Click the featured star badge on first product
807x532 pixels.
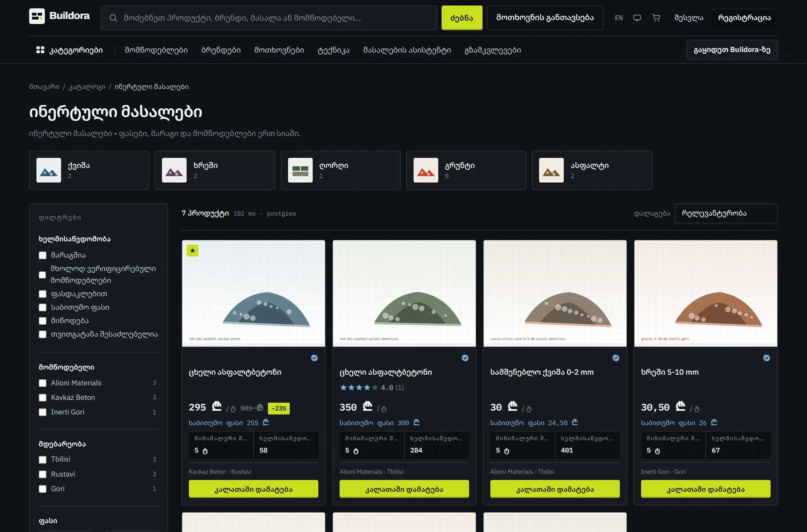point(192,251)
